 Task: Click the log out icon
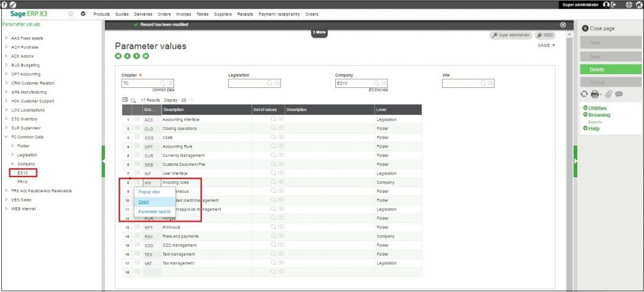[x=614, y=4]
